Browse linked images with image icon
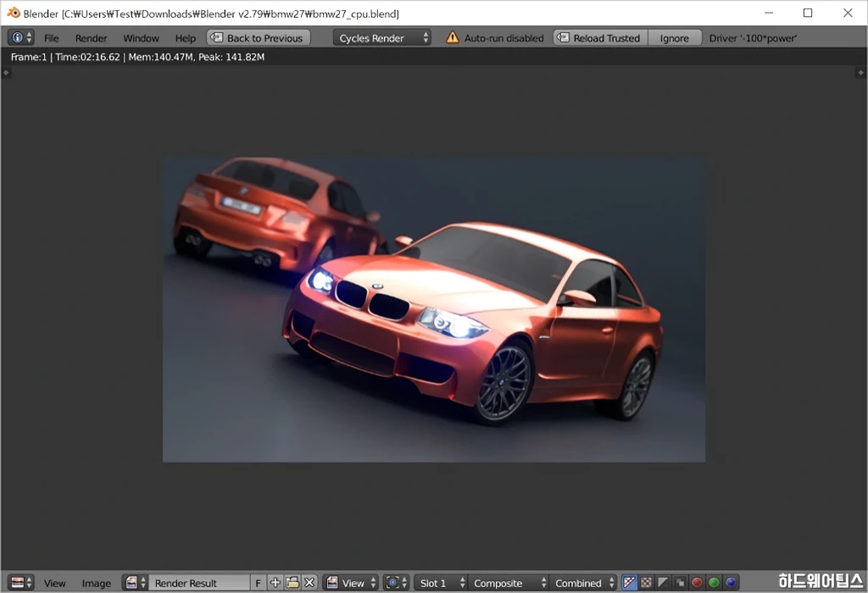This screenshot has height=593, width=868. click(x=135, y=583)
